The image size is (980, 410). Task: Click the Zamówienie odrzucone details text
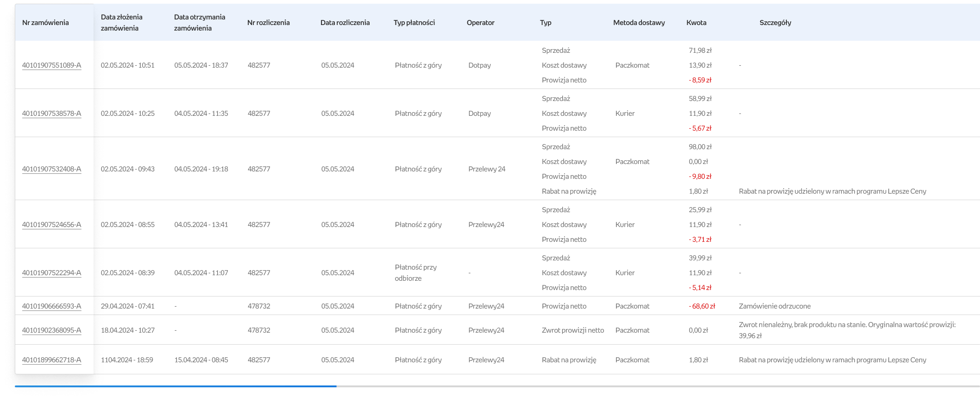(x=774, y=306)
